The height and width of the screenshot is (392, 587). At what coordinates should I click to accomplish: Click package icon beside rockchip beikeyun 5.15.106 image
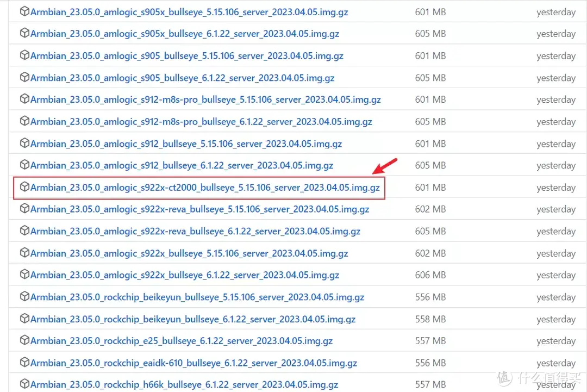pyautogui.click(x=24, y=297)
